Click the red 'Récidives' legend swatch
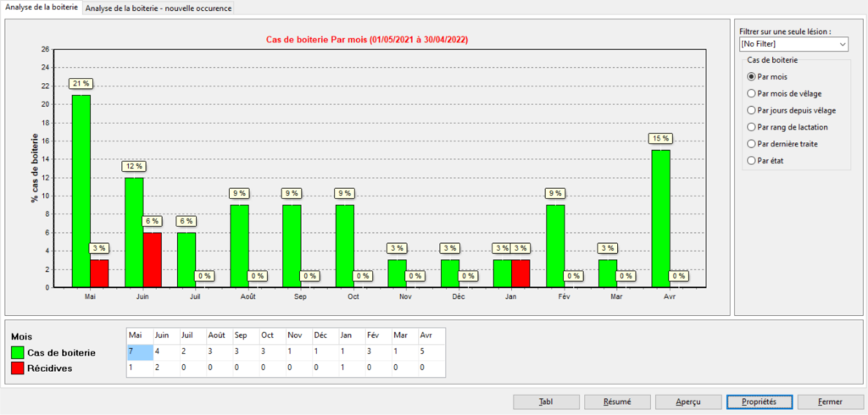 [x=19, y=368]
